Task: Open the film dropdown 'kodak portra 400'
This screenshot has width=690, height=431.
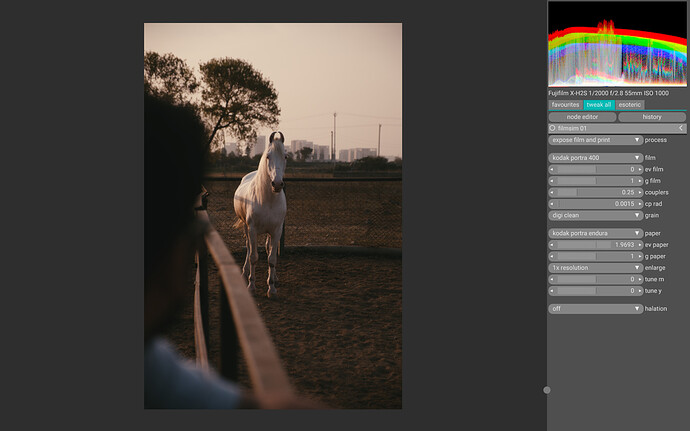Action: coord(596,158)
